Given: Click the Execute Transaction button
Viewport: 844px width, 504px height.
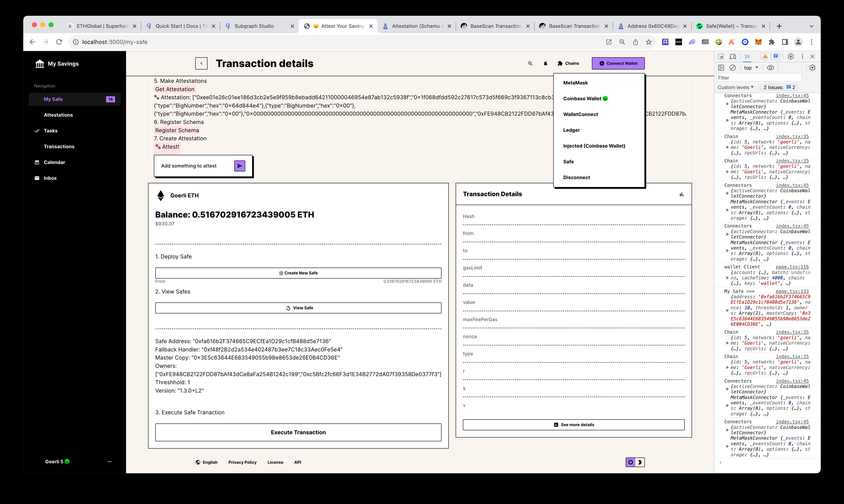Looking at the screenshot, I should (x=298, y=432).
